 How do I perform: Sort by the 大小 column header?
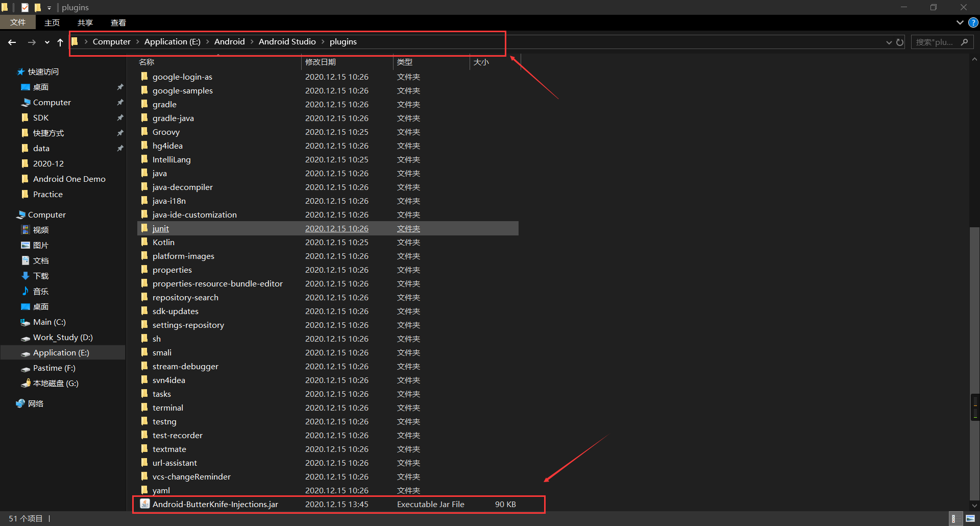[x=495, y=62]
